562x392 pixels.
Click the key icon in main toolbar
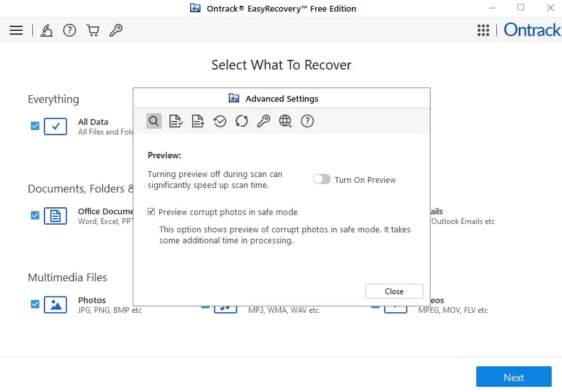click(x=116, y=30)
